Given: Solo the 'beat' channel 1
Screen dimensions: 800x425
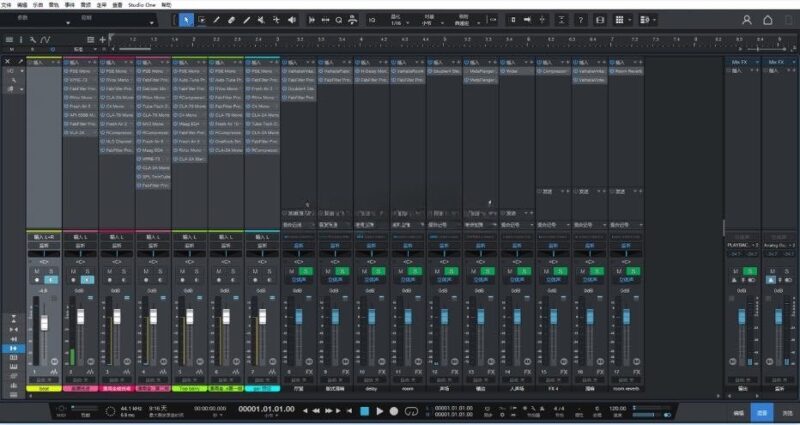Looking at the screenshot, I should point(51,271).
